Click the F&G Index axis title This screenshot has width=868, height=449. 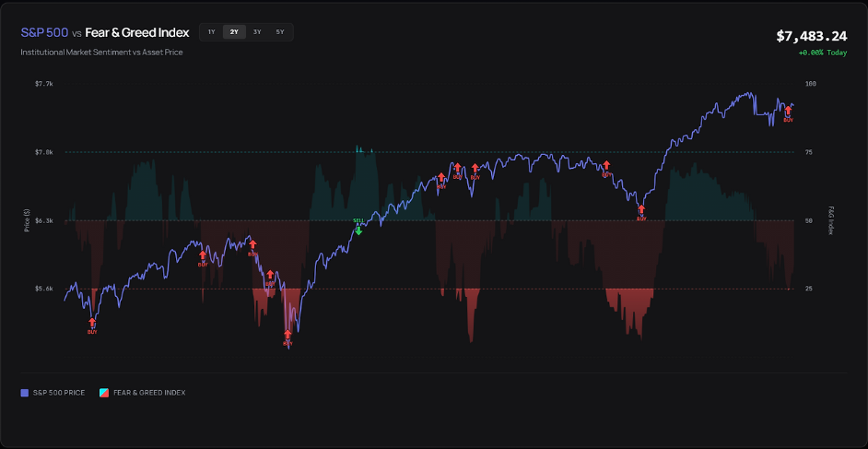(830, 220)
